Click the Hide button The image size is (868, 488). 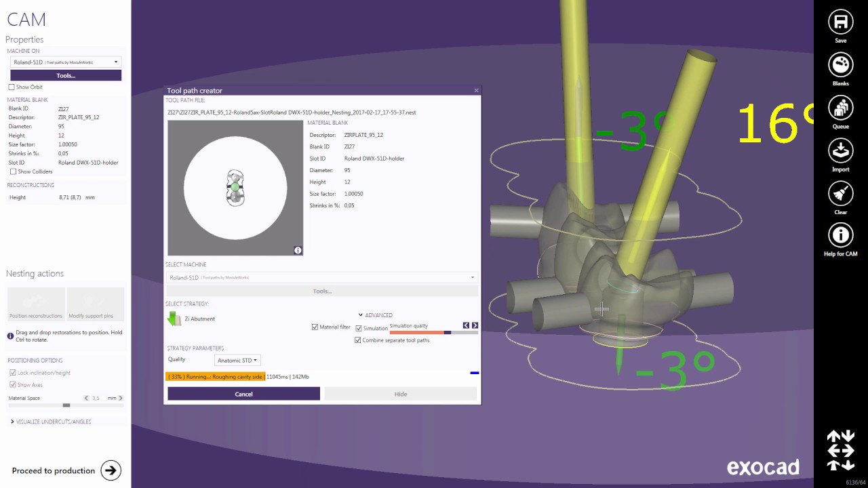point(401,394)
